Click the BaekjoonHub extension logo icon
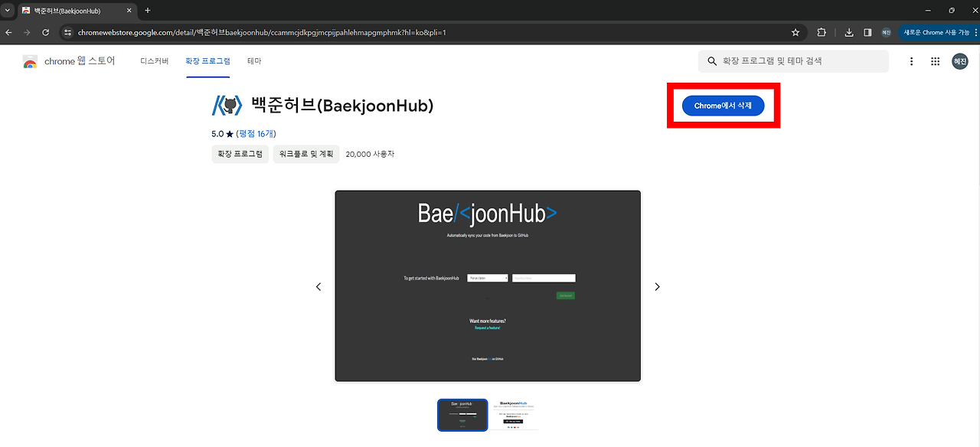980x447 pixels. (x=227, y=106)
